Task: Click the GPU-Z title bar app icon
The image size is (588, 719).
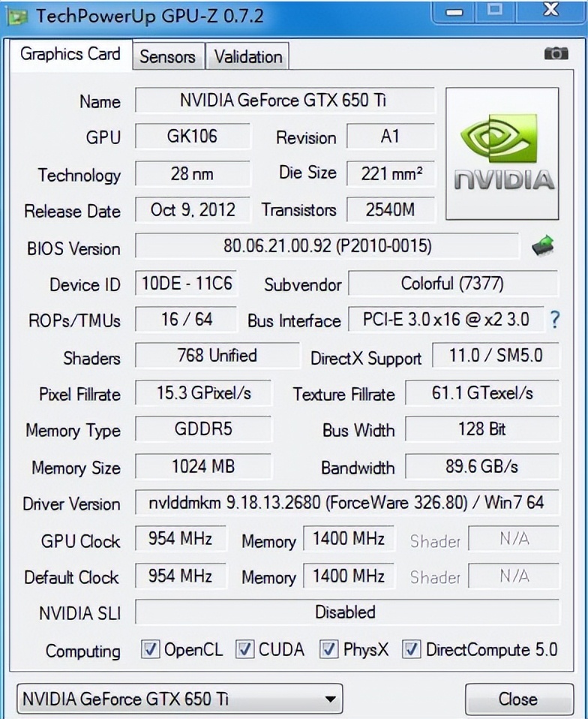Action: 18,14
